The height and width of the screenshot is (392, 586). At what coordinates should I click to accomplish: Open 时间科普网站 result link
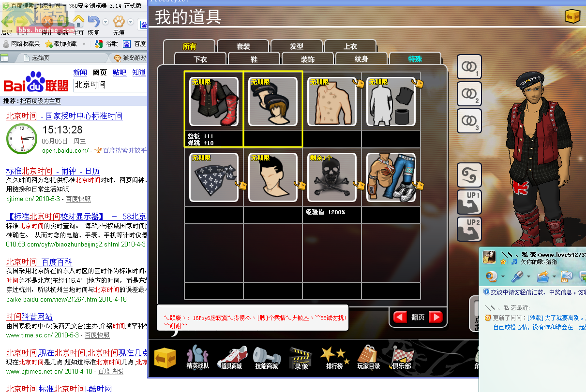(x=29, y=317)
